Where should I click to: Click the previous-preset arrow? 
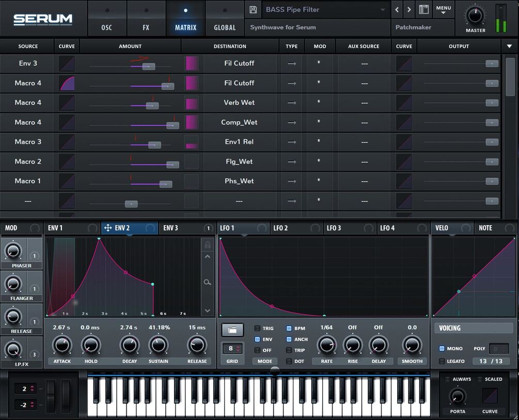coord(396,9)
